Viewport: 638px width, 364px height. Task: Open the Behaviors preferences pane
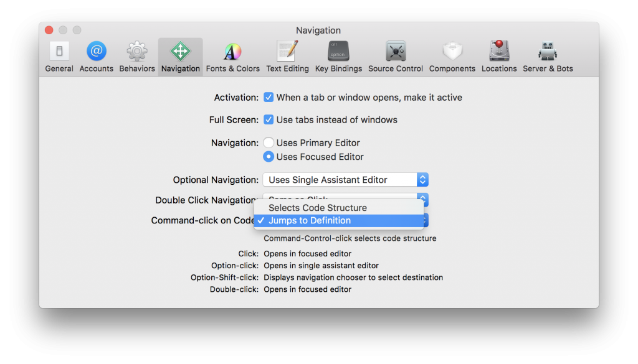[136, 55]
